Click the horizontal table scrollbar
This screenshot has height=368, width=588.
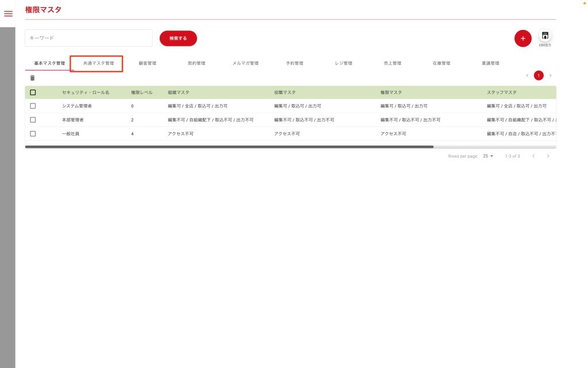point(230,147)
